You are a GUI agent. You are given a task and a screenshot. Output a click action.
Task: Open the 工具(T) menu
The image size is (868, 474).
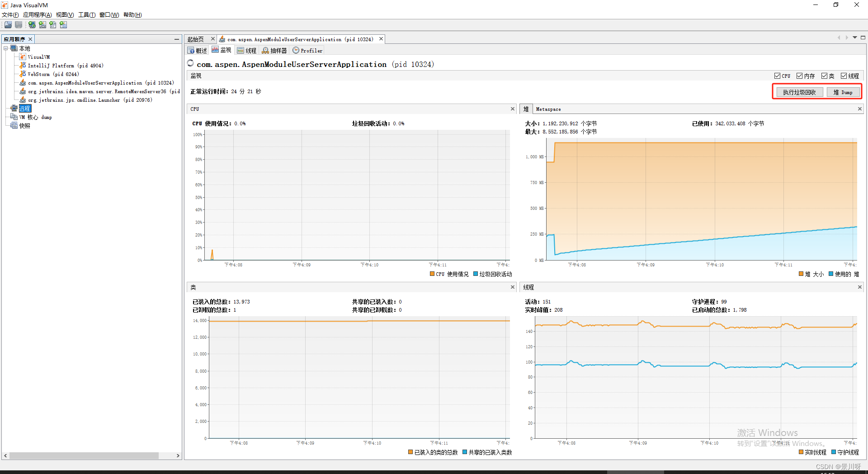87,15
